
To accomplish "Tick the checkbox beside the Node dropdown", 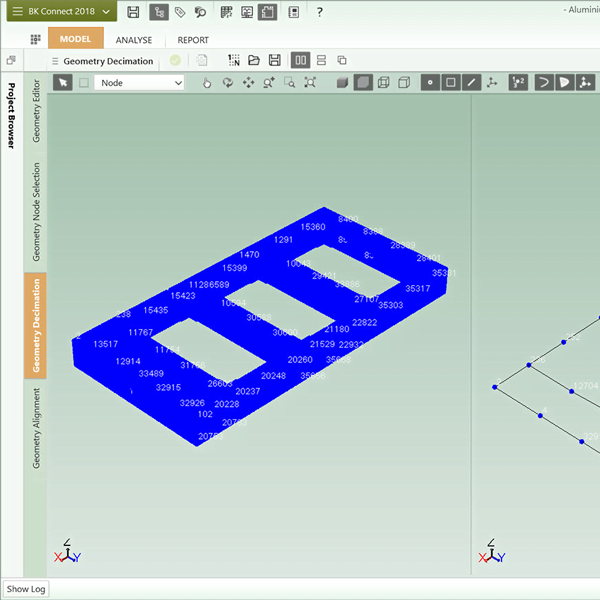I will [x=84, y=83].
